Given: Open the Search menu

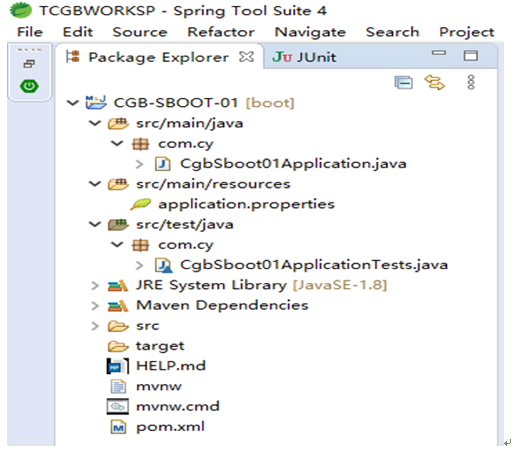Looking at the screenshot, I should 392,32.
